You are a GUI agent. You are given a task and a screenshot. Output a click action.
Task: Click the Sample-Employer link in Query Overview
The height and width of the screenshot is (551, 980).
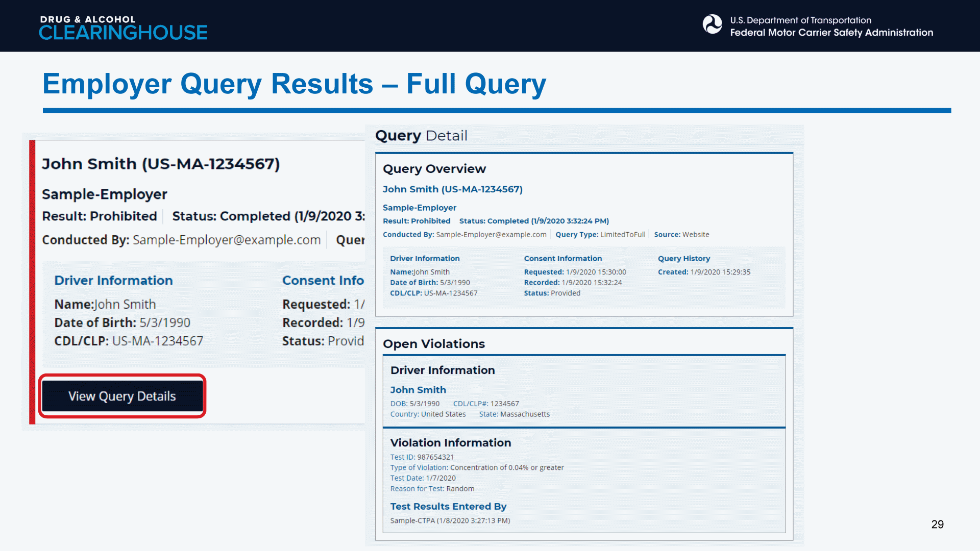pyautogui.click(x=419, y=208)
